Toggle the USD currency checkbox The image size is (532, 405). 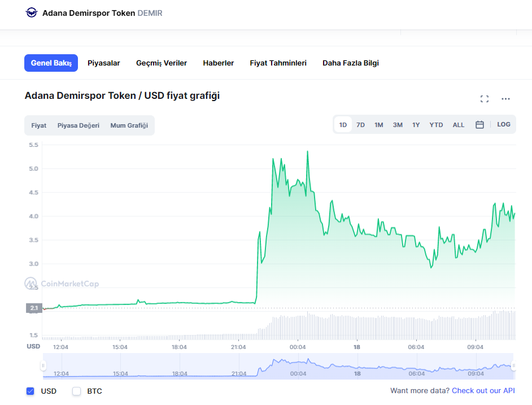(30, 391)
